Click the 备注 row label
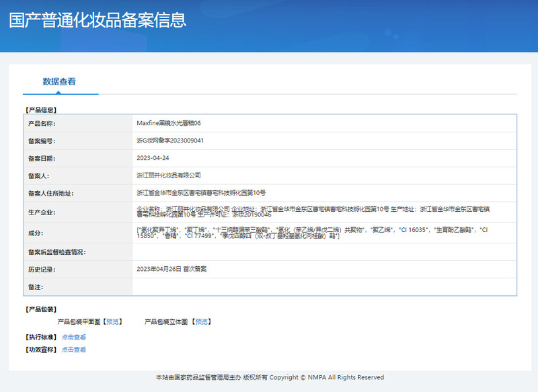The width and height of the screenshot is (538, 392). click(36, 287)
